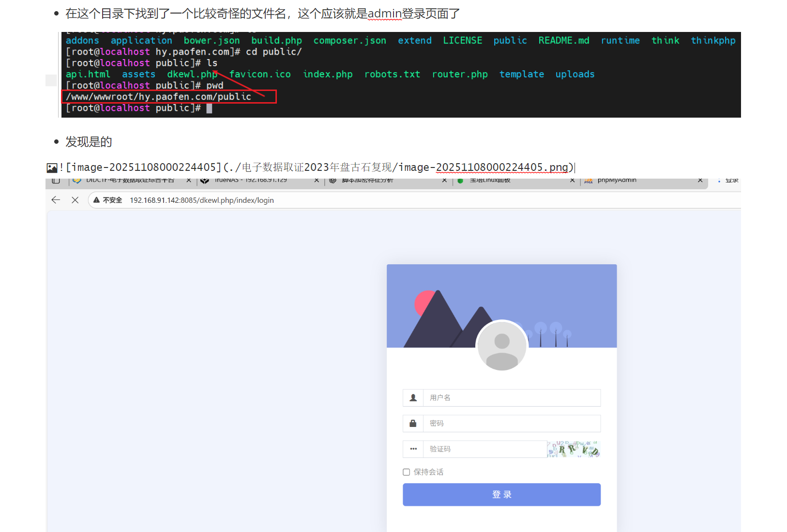This screenshot has width=787, height=532.
Task: Focus the 密码 password field
Action: [511, 424]
